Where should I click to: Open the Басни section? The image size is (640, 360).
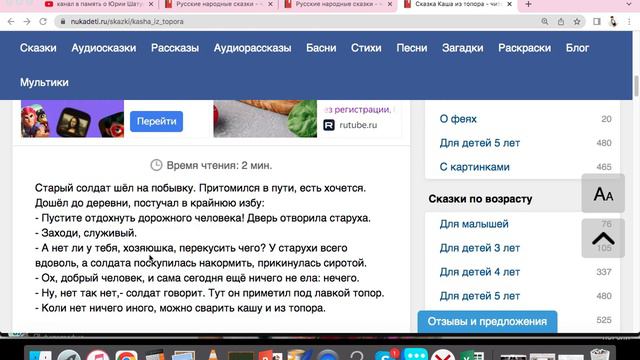pyautogui.click(x=321, y=48)
